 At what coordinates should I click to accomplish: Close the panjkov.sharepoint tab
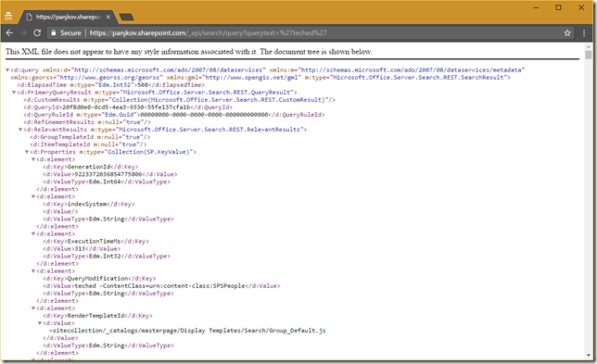108,17
